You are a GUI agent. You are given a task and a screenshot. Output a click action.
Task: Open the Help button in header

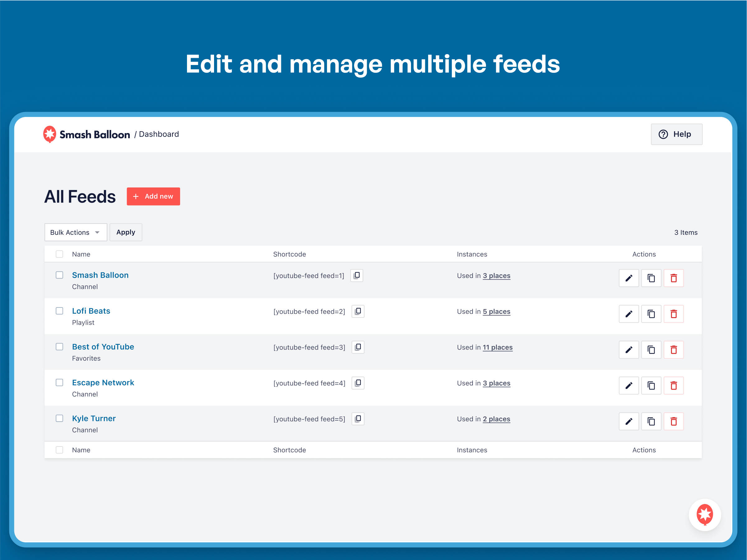[676, 134]
